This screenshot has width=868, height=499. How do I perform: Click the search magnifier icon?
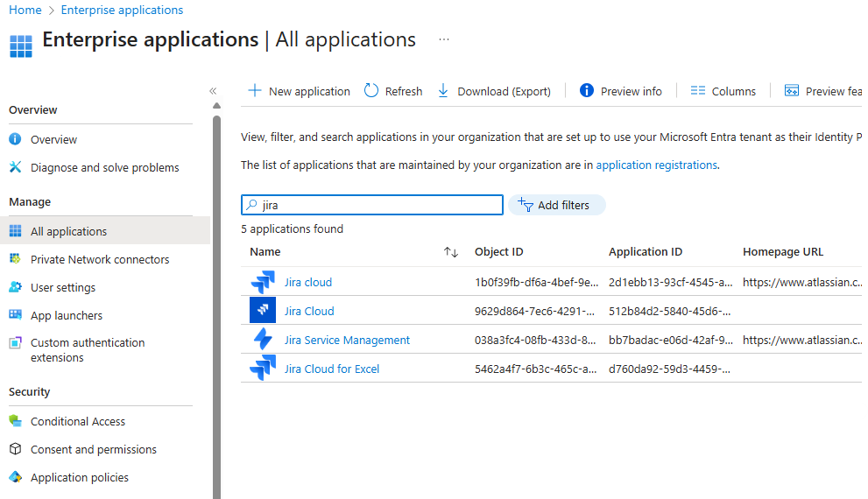252,205
